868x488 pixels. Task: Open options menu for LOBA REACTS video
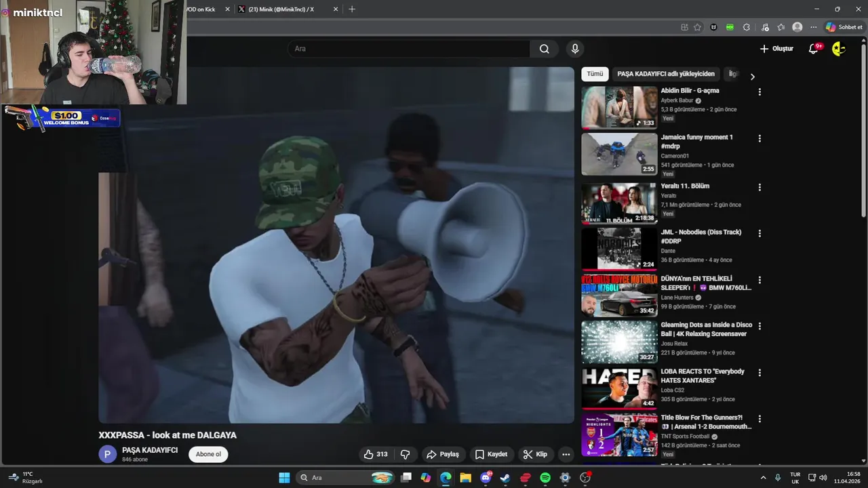tap(759, 373)
